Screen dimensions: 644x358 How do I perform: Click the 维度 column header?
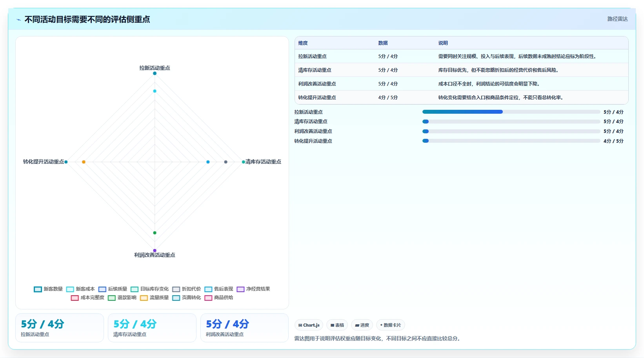pos(303,43)
